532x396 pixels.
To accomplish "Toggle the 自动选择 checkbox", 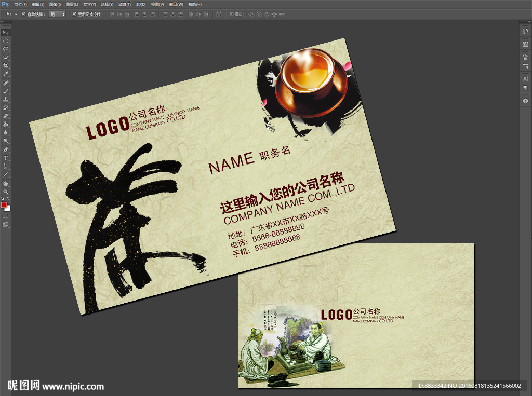I will click(x=24, y=14).
